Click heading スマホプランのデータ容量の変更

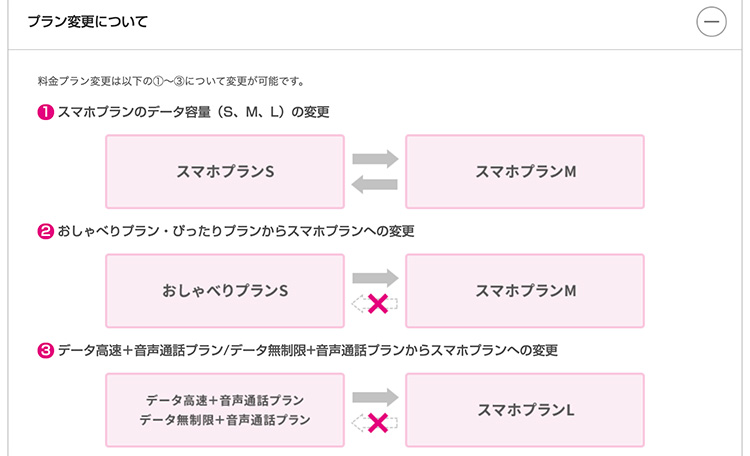click(193, 112)
